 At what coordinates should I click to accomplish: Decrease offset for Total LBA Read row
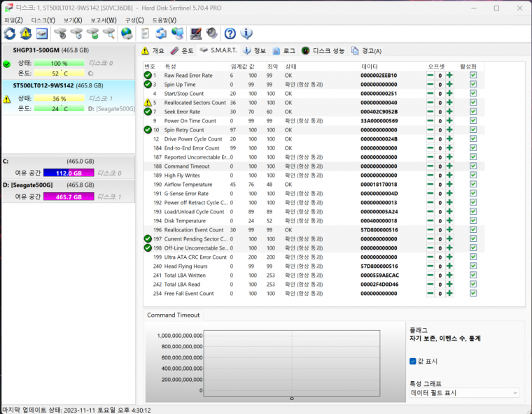(430, 284)
